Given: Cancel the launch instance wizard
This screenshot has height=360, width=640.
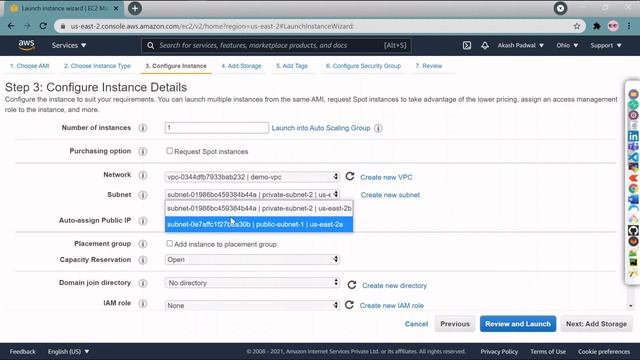Looking at the screenshot, I should [x=416, y=324].
